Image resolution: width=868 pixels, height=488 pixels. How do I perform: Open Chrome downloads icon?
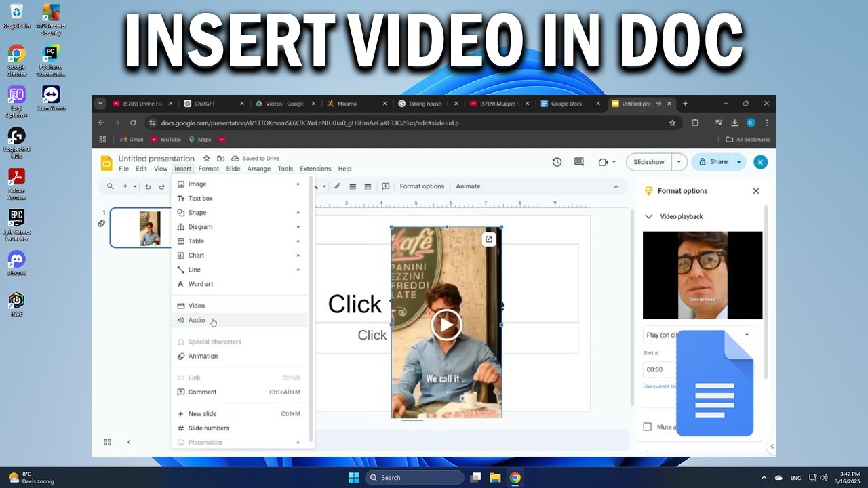pos(734,123)
